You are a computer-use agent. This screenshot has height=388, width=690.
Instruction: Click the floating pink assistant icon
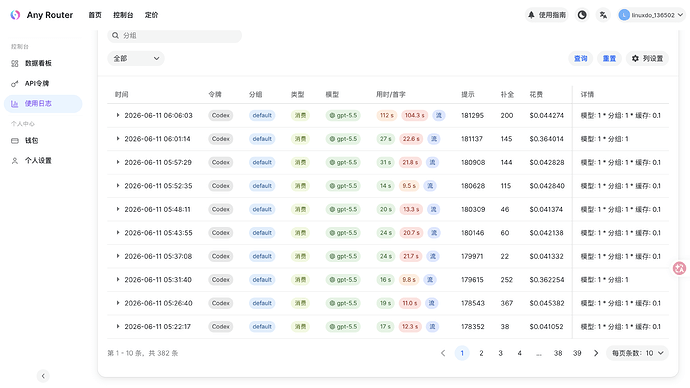(680, 268)
